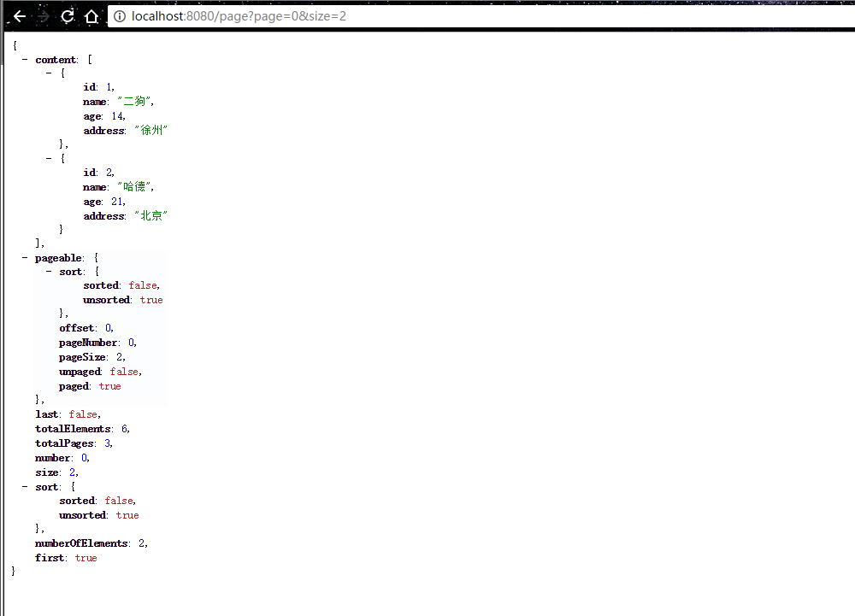The width and height of the screenshot is (855, 616).
Task: Collapse the second content object with id 2
Action: [49, 158]
